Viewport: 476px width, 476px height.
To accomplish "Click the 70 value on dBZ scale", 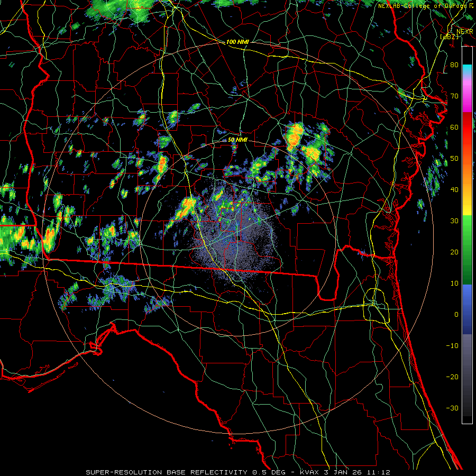I will tap(454, 96).
